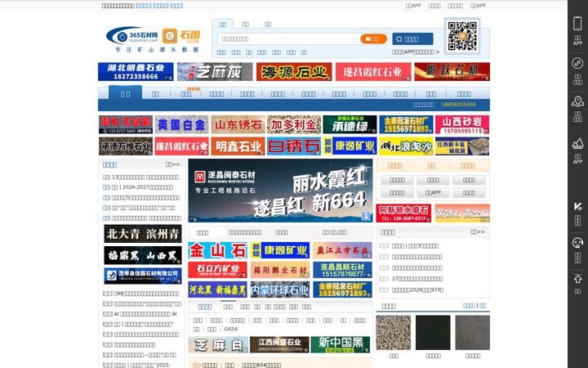The width and height of the screenshot is (588, 368).
Task: Open the 芝麻白 banner
Action: tap(218, 345)
